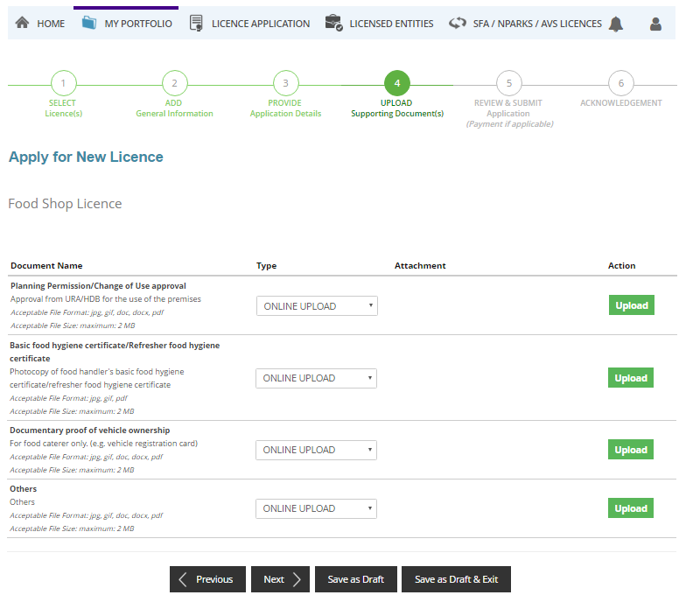This screenshot has height=616, width=700.
Task: Click Next to proceed to Review & Submit
Action: pyautogui.click(x=280, y=578)
